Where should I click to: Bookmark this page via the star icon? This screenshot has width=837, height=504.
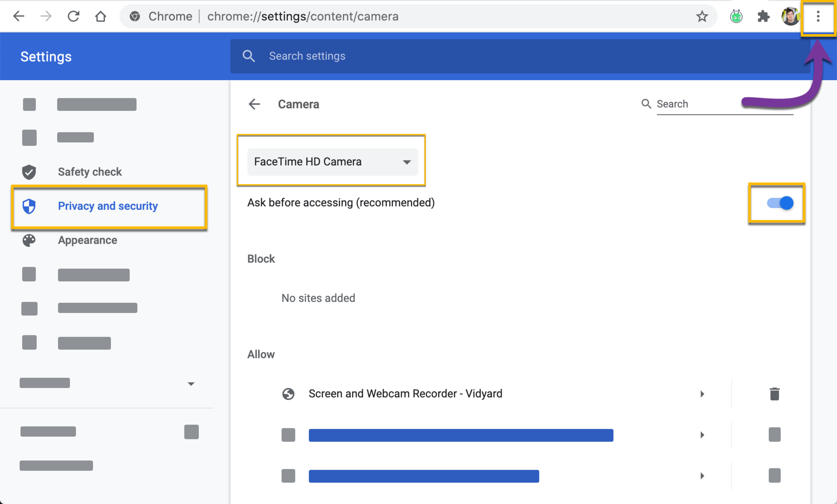(x=702, y=16)
